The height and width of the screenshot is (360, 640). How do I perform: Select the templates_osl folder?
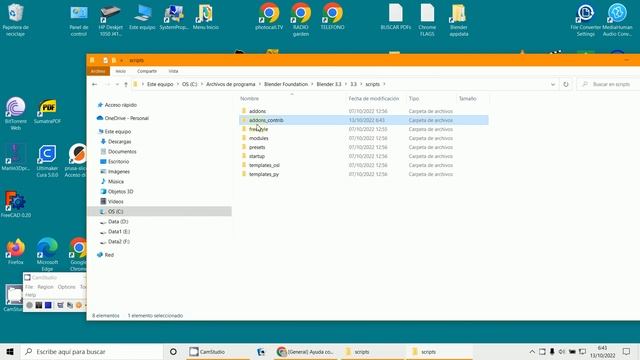coord(264,165)
